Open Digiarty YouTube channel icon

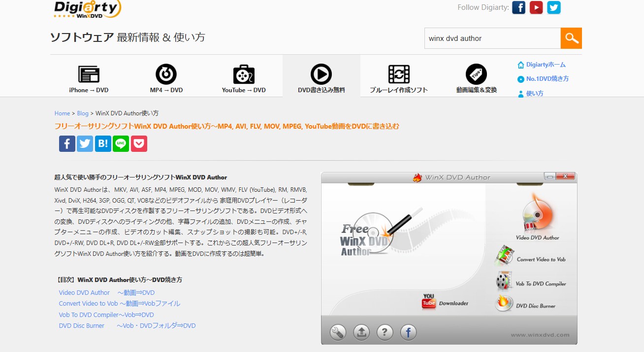coord(536,7)
